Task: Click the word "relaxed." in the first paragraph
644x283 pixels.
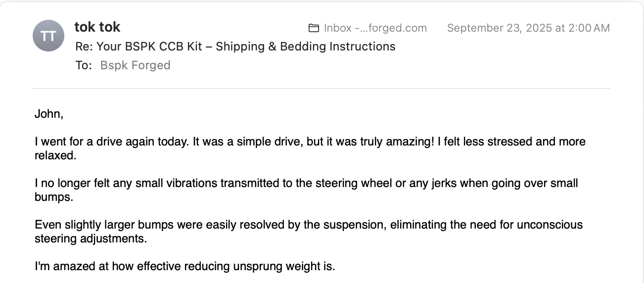Action: point(54,156)
